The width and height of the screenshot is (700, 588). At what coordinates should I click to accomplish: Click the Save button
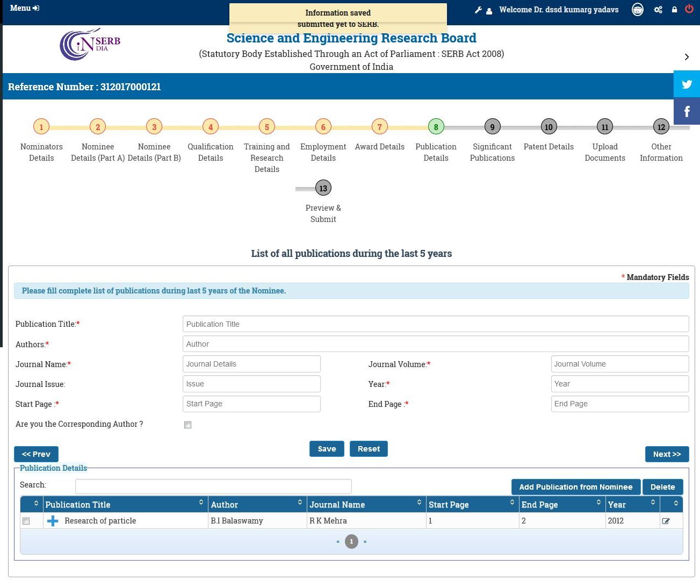point(327,449)
